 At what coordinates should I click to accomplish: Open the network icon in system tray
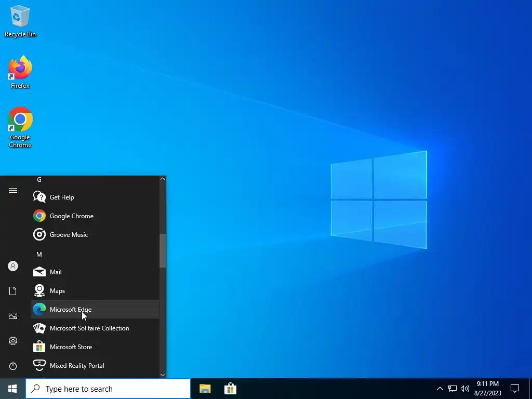(453, 389)
